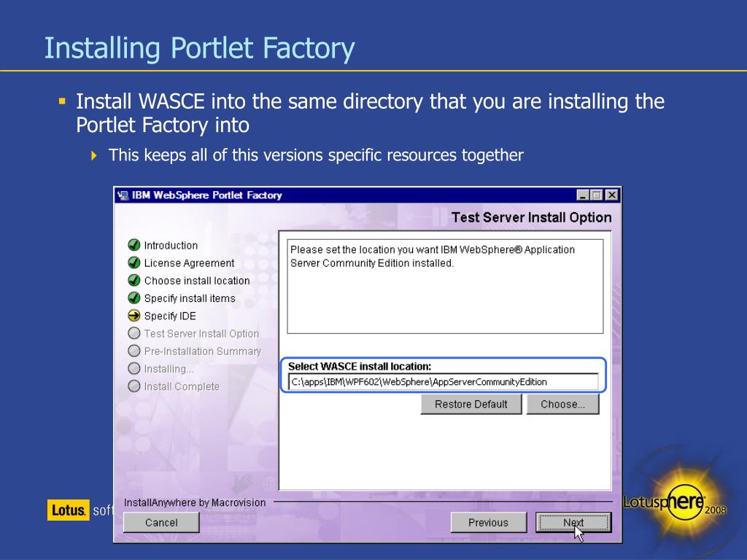Click 'Pre-Installation Summary' step text

tap(203, 351)
